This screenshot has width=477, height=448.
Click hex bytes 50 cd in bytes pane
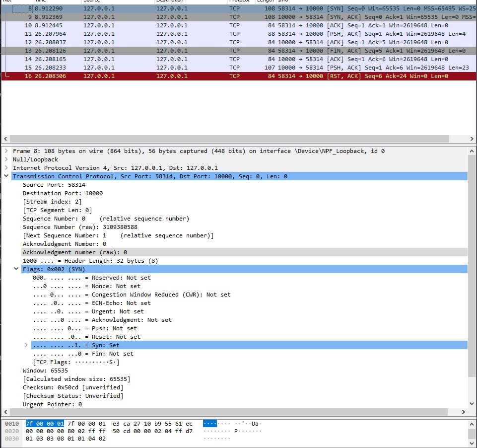pyautogui.click(x=122, y=431)
